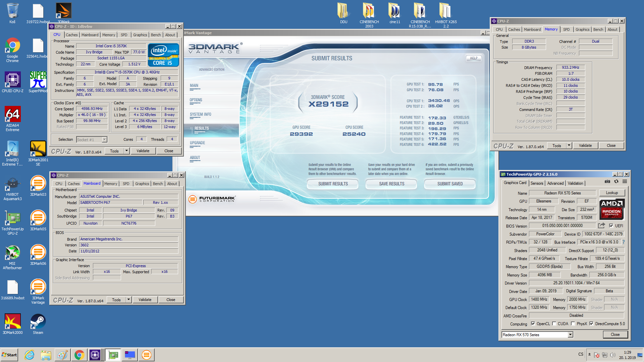Click the GPU-Z screenshot camera icon
The width and height of the screenshot is (644, 362).
coord(607,181)
